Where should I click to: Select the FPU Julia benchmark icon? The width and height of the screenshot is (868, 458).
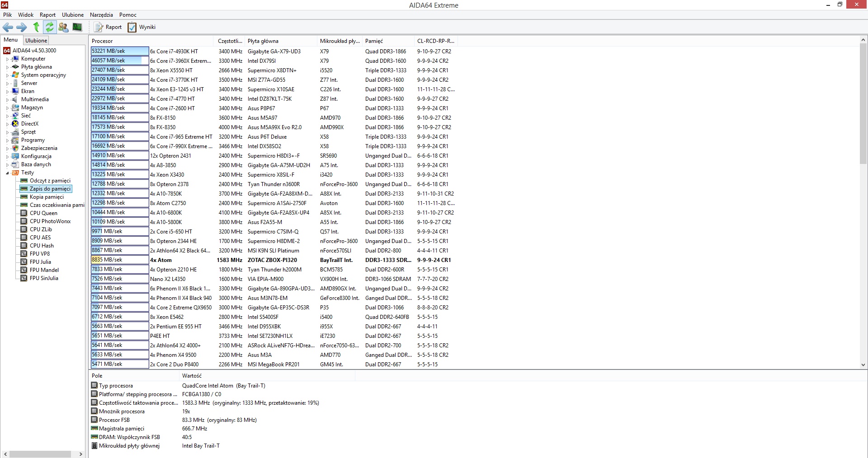pos(24,262)
